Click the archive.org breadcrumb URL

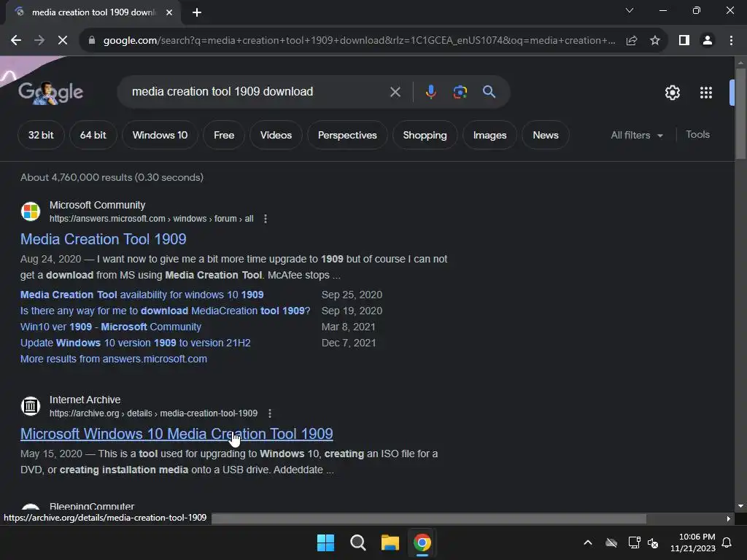153,413
